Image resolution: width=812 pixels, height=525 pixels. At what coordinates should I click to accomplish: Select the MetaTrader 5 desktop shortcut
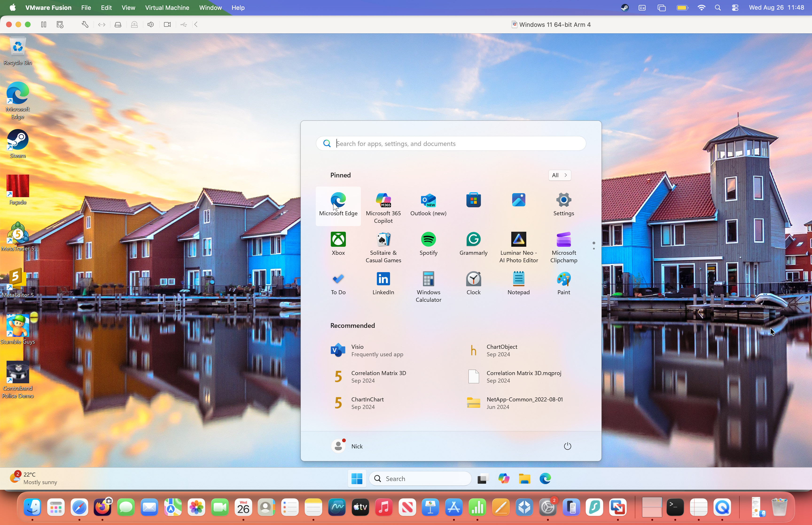point(18,237)
